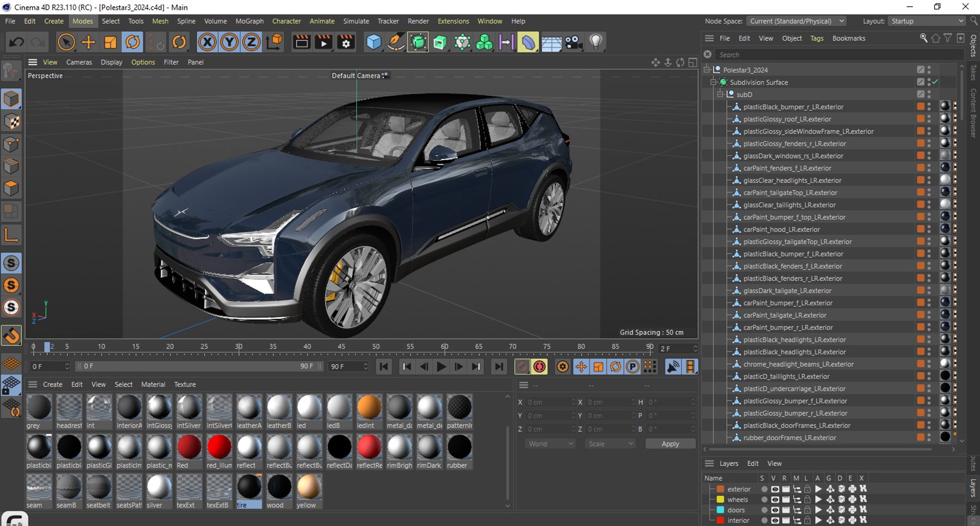Open Texture menu in Material Manager
Screen dimensions: 980x526
point(185,384)
